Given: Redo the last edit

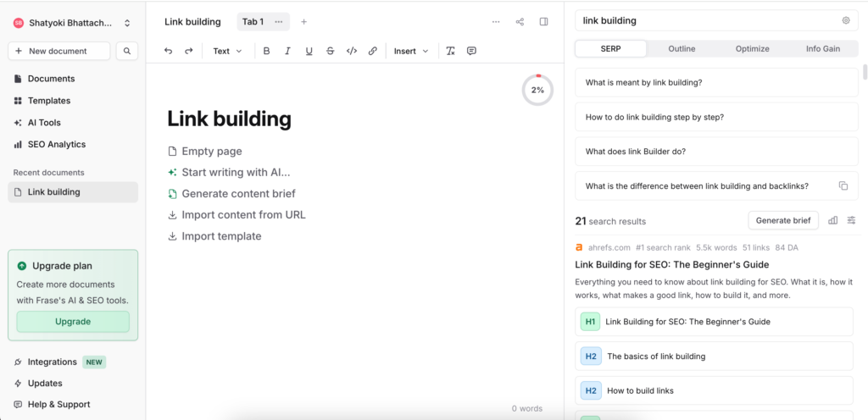Looking at the screenshot, I should pyautogui.click(x=189, y=51).
